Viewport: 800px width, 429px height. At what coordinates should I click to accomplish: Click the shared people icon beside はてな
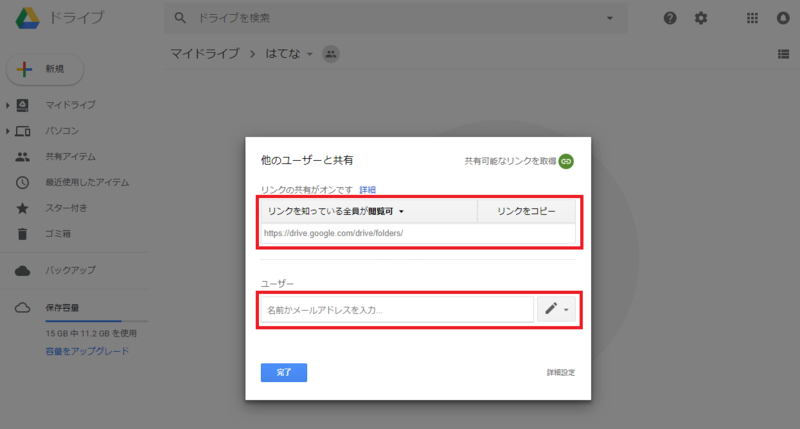click(x=331, y=54)
